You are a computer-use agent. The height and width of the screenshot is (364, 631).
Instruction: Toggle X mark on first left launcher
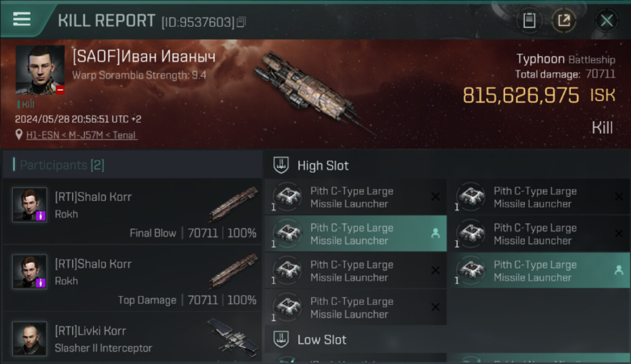435,197
